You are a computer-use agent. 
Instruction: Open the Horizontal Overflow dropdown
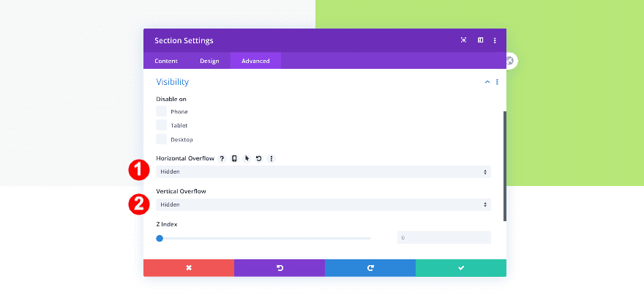(323, 171)
